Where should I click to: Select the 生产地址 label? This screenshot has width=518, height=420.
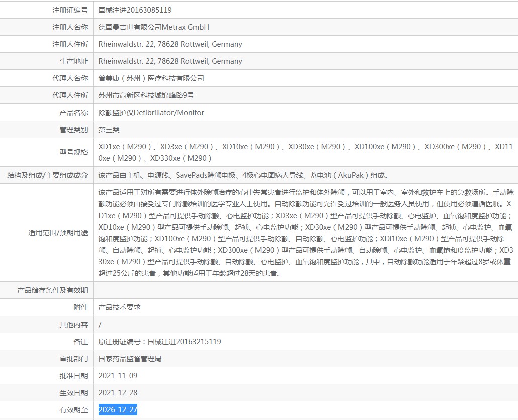pos(73,61)
